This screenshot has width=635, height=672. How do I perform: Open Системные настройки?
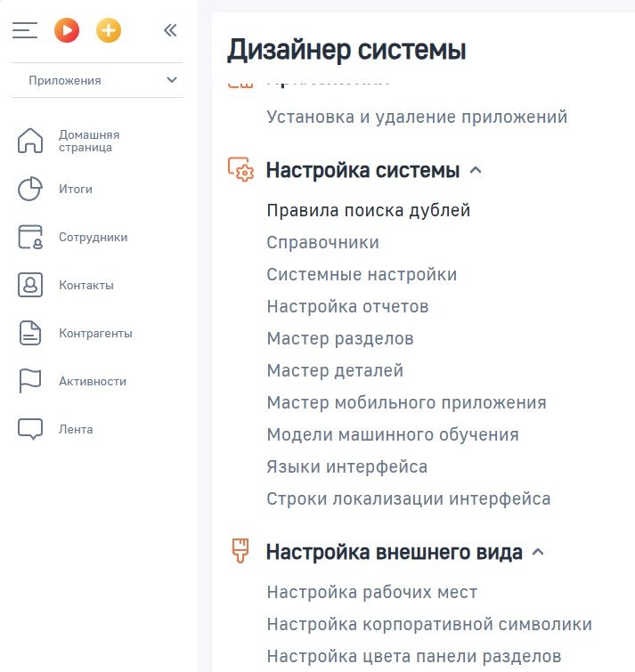[362, 275]
